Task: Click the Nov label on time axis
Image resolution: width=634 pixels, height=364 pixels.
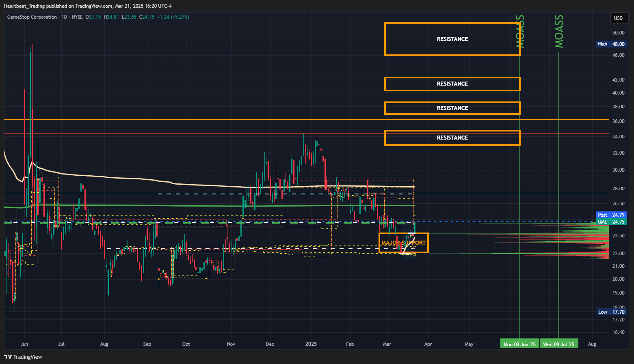Action: click(x=231, y=344)
